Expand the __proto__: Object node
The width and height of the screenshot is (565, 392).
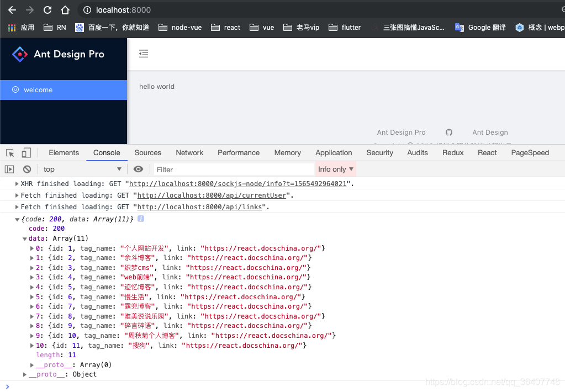24,374
